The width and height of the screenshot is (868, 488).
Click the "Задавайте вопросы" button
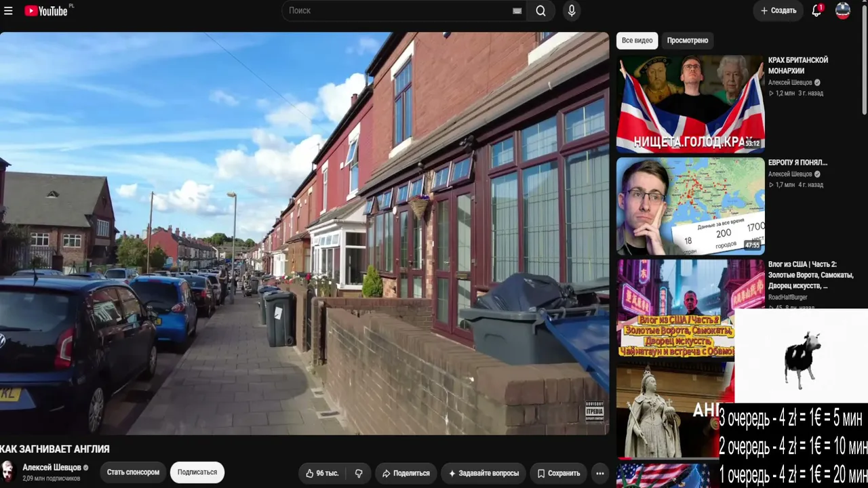[484, 473]
